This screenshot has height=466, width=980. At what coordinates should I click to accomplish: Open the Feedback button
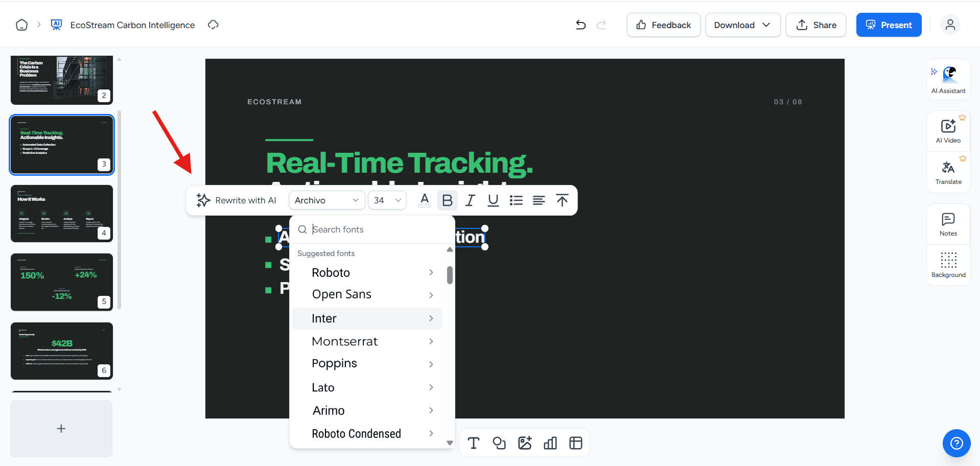tap(663, 25)
